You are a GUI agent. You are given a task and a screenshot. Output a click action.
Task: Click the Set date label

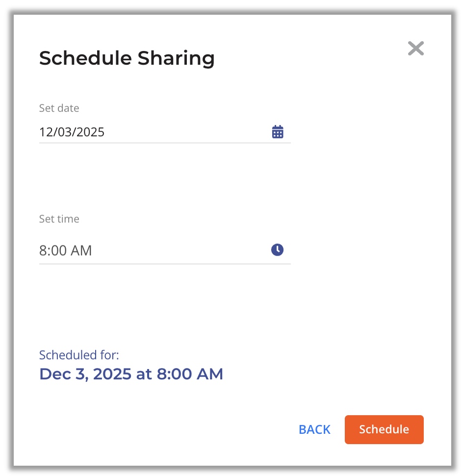click(x=59, y=108)
